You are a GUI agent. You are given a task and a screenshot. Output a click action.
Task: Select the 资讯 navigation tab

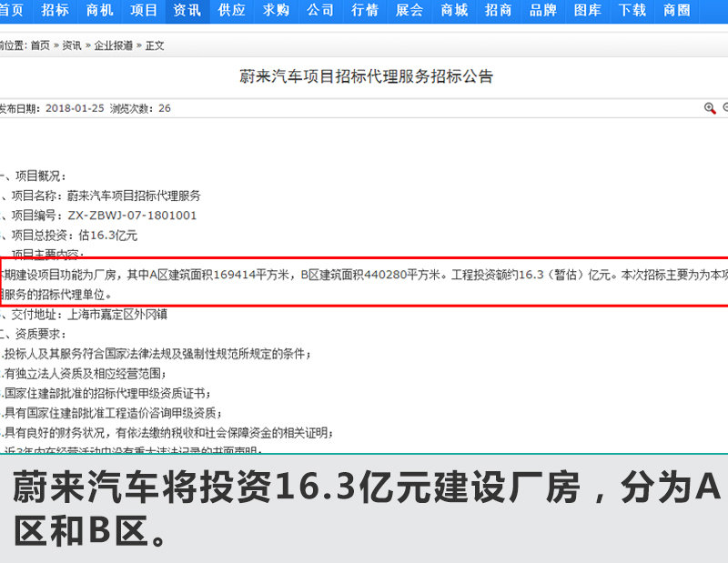[x=187, y=10]
